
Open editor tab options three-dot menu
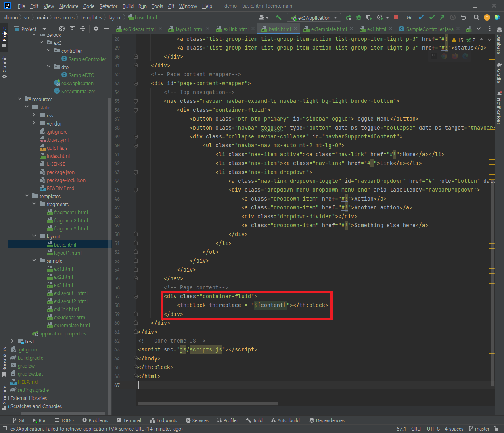[x=490, y=29]
